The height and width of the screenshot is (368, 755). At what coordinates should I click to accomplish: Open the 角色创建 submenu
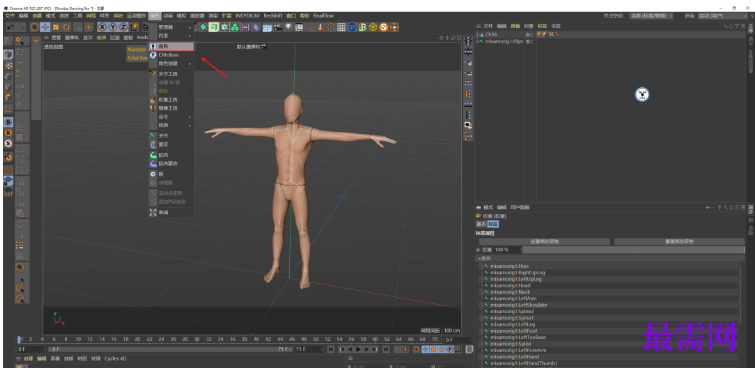(171, 64)
